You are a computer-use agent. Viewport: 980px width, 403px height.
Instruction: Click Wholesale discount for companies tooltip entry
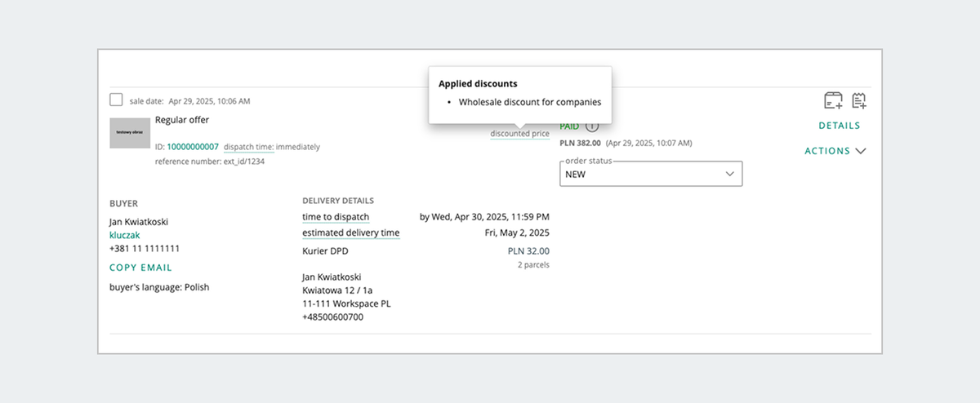click(x=530, y=103)
